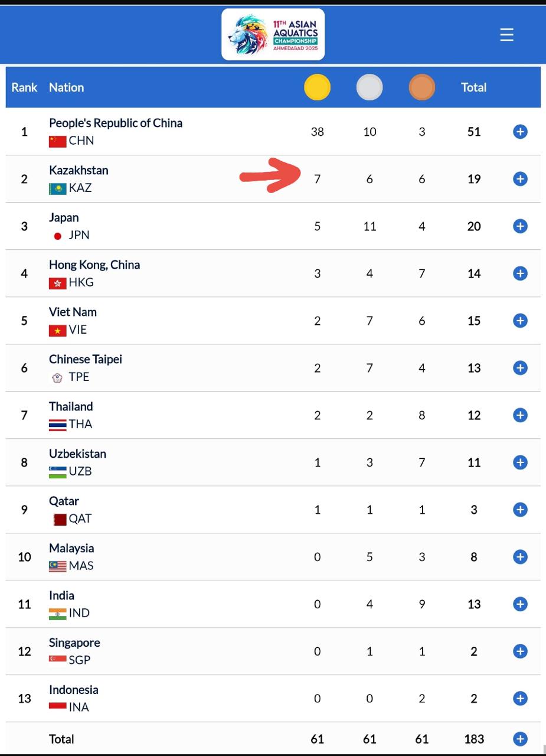Expand People's Republic of China row
This screenshot has height=756, width=546.
[519, 132]
